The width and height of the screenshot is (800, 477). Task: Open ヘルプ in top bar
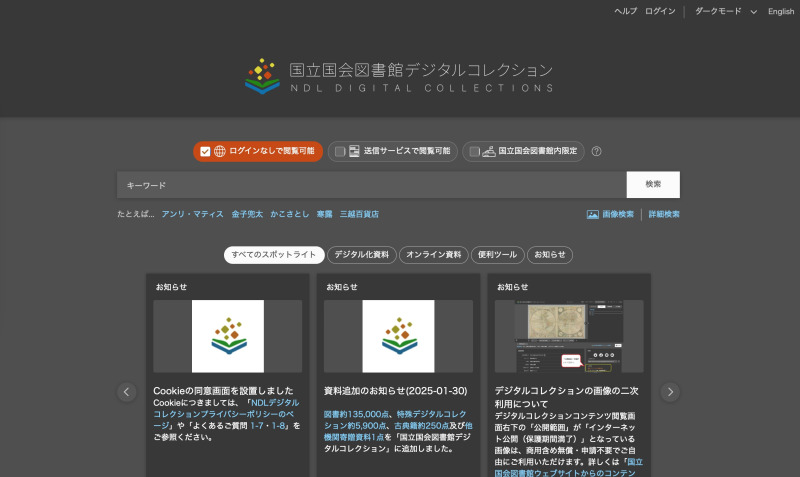click(x=626, y=11)
